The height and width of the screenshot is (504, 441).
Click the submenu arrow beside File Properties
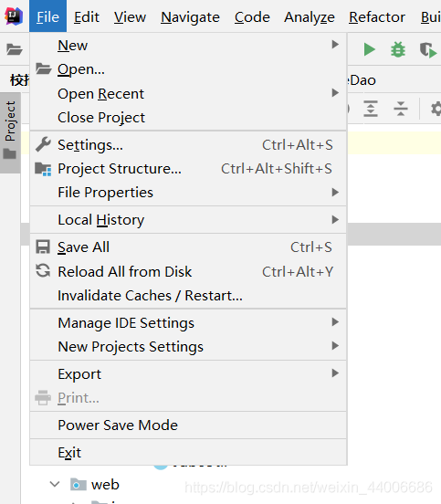click(x=335, y=193)
